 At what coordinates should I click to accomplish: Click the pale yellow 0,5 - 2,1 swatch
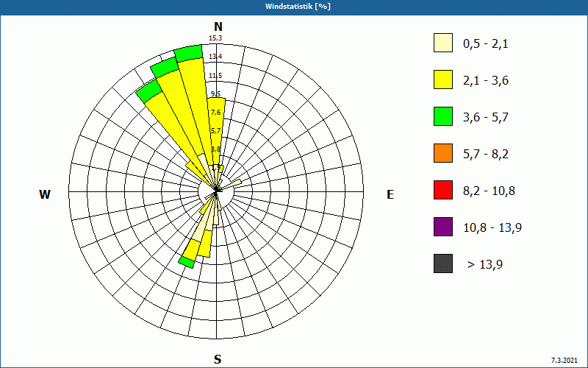pyautogui.click(x=443, y=43)
